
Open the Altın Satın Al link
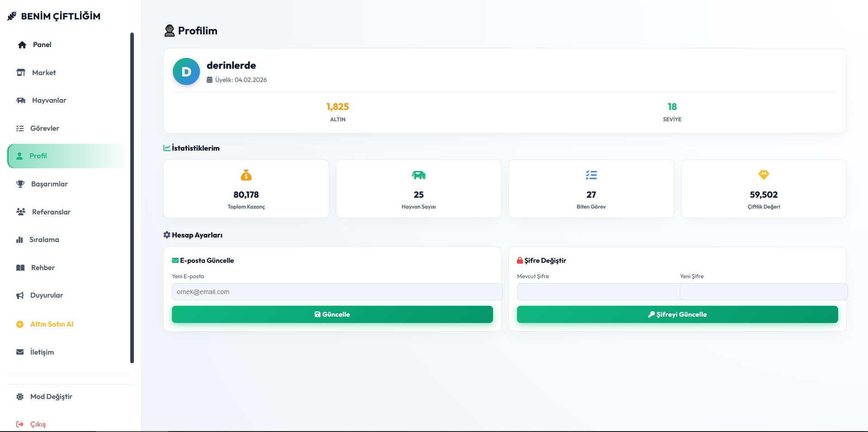pos(52,324)
